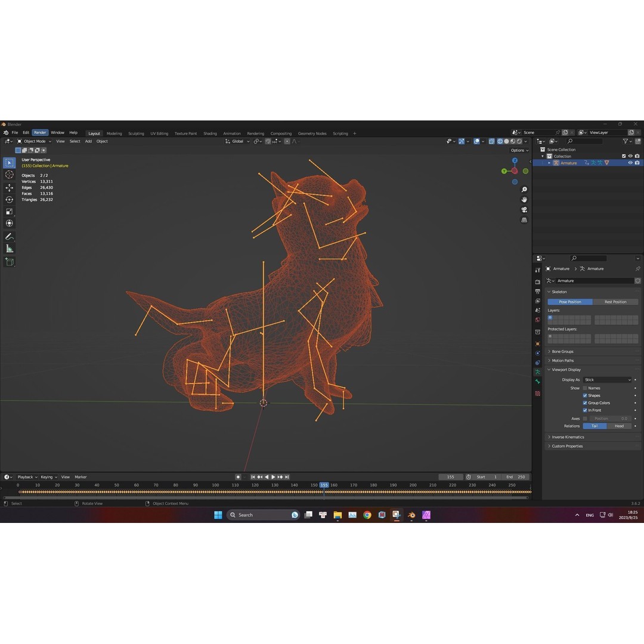Click the Select Box tool
Viewport: 644px width, 644px height.
[x=9, y=163]
